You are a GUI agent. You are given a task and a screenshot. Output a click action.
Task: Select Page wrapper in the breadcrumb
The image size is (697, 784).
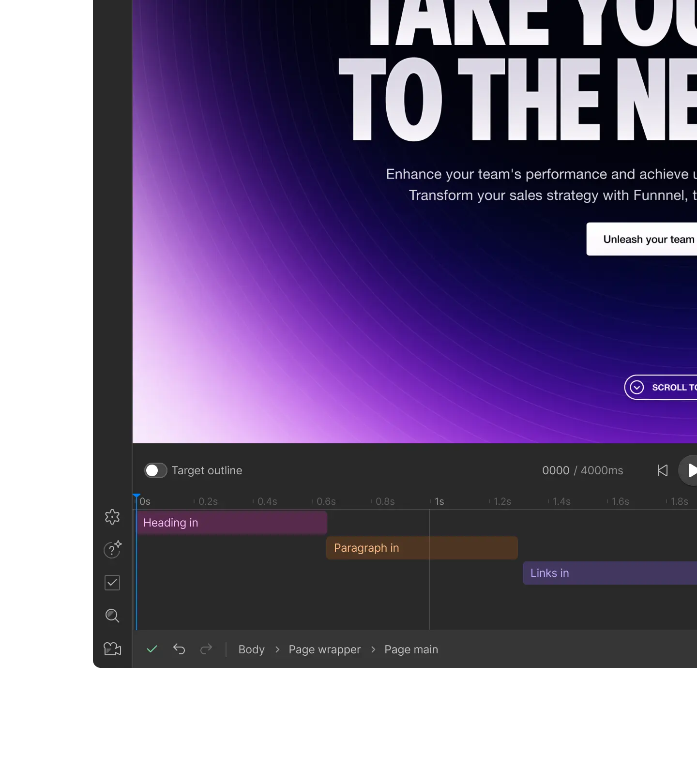coord(324,649)
